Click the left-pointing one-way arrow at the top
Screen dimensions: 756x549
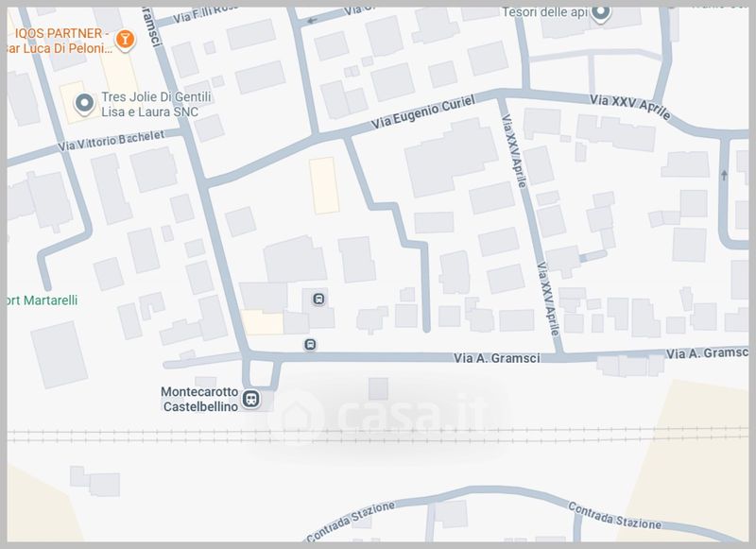point(314,17)
